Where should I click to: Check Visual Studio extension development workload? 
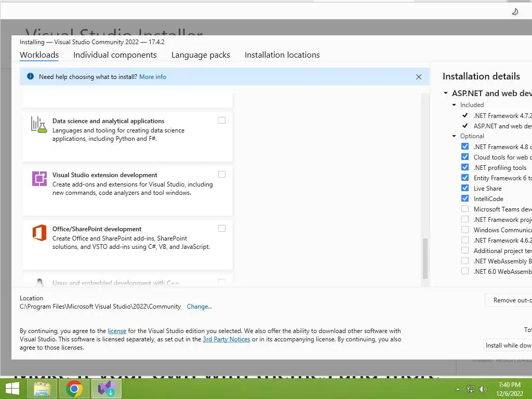221,175
